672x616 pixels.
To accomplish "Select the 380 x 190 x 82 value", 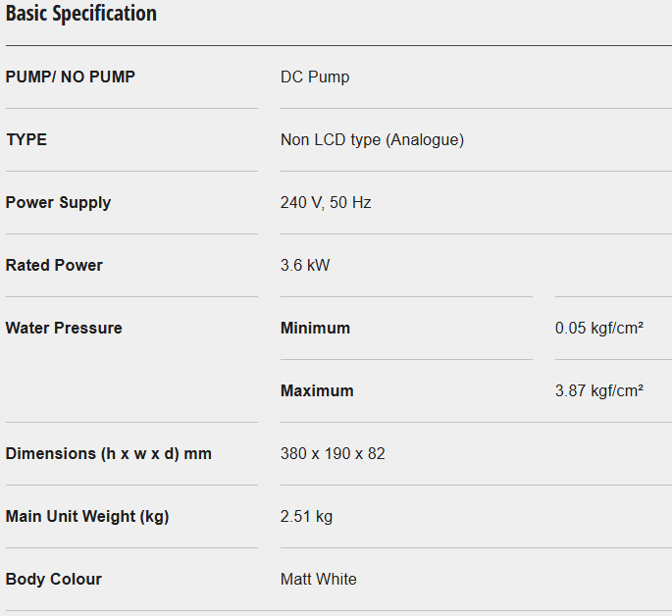I will pyautogui.click(x=333, y=453).
